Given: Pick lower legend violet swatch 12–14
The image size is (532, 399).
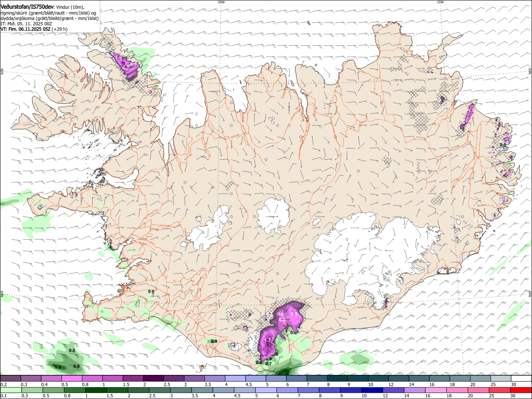Looking at the screenshot, I should coord(394,390).
